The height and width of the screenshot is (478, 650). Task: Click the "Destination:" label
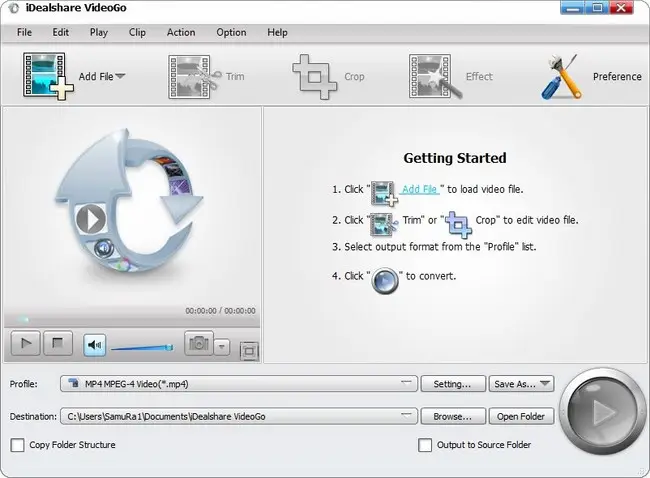tap(33, 416)
